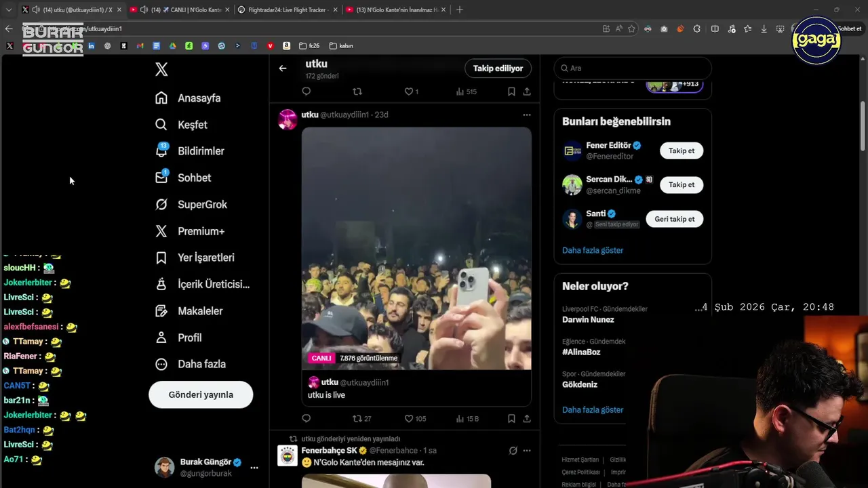Open the tab search dropdown arrow
The height and width of the screenshot is (488, 868).
coord(9,9)
